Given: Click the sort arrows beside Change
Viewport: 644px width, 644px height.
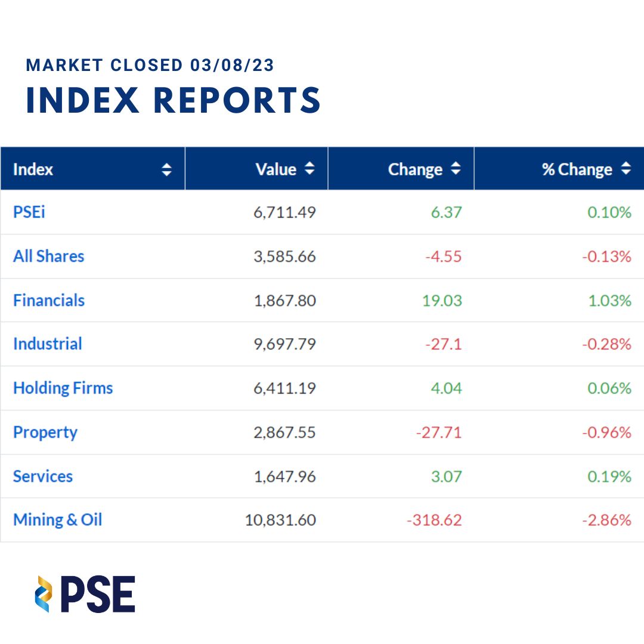Looking at the screenshot, I should 456,169.
